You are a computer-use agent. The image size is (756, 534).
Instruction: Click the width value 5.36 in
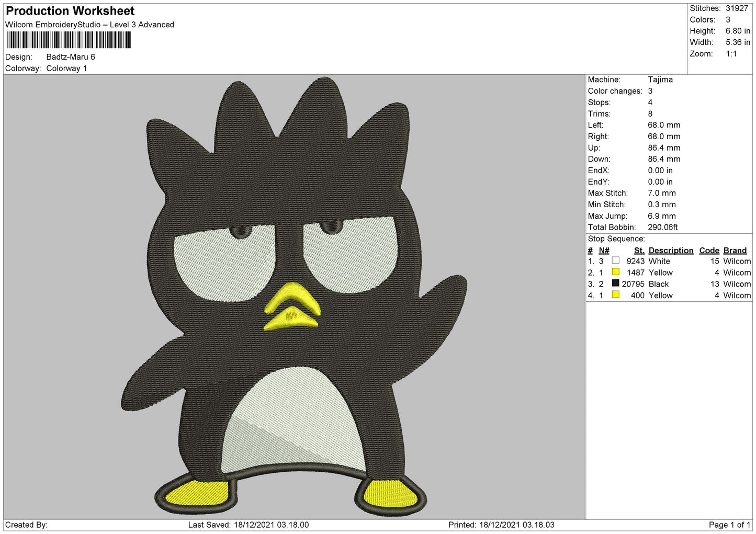click(x=738, y=42)
